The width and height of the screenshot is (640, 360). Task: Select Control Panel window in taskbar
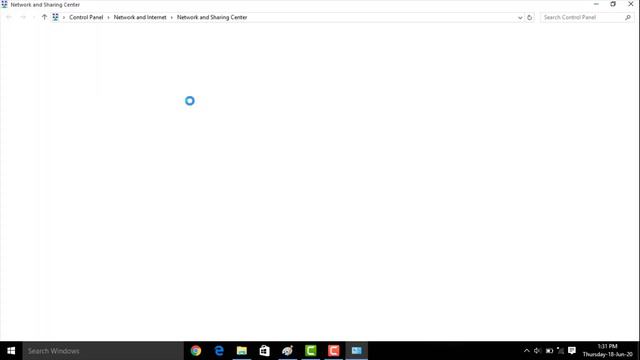(x=357, y=351)
